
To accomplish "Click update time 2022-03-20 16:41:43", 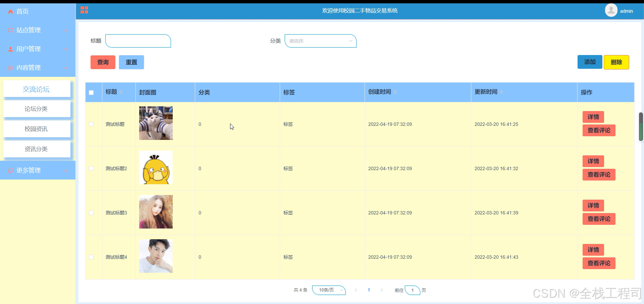I will [x=496, y=257].
